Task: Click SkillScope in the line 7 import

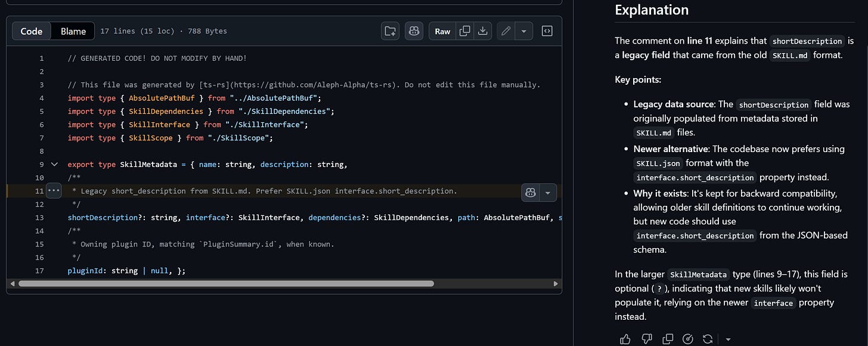Action: click(151, 138)
